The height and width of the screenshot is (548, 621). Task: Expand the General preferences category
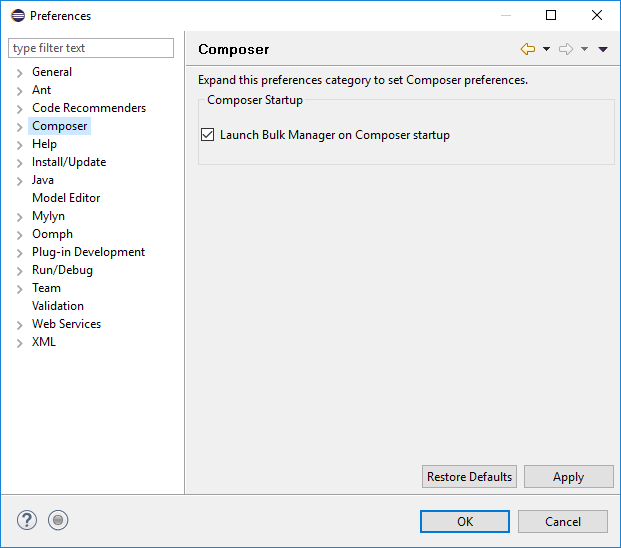pyautogui.click(x=19, y=73)
